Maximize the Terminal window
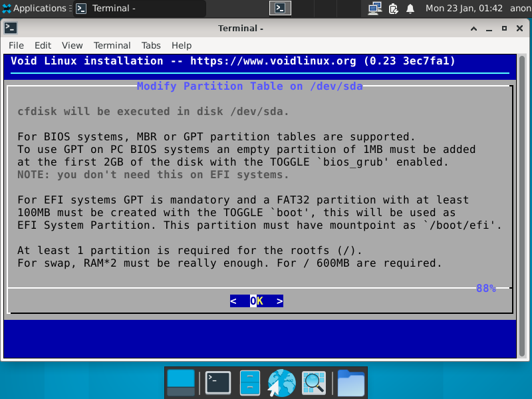532x399 pixels. pos(504,29)
